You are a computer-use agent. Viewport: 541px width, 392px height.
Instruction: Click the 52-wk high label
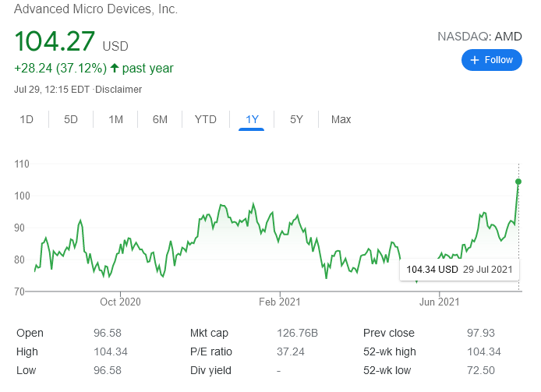[x=390, y=351]
